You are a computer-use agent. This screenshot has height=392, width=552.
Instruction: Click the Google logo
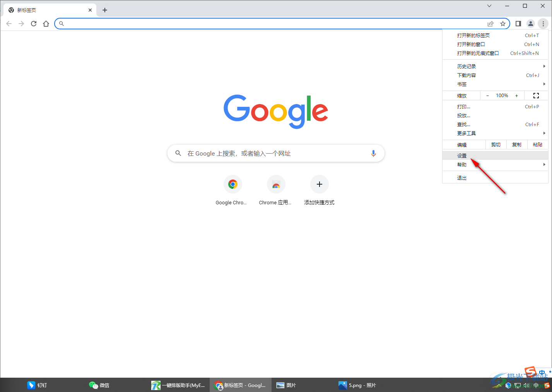click(x=276, y=111)
